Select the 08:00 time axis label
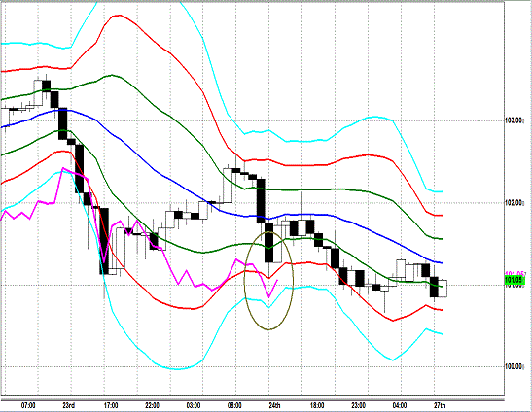 tap(234, 405)
